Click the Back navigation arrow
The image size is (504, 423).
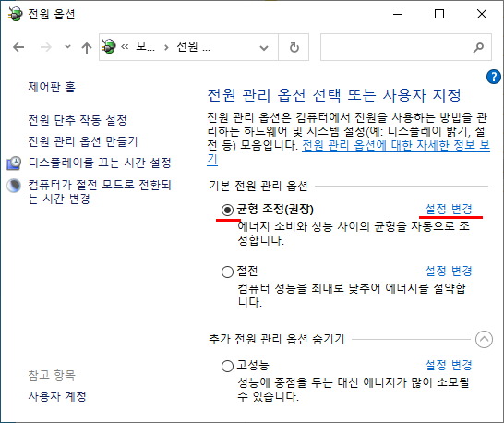click(18, 47)
